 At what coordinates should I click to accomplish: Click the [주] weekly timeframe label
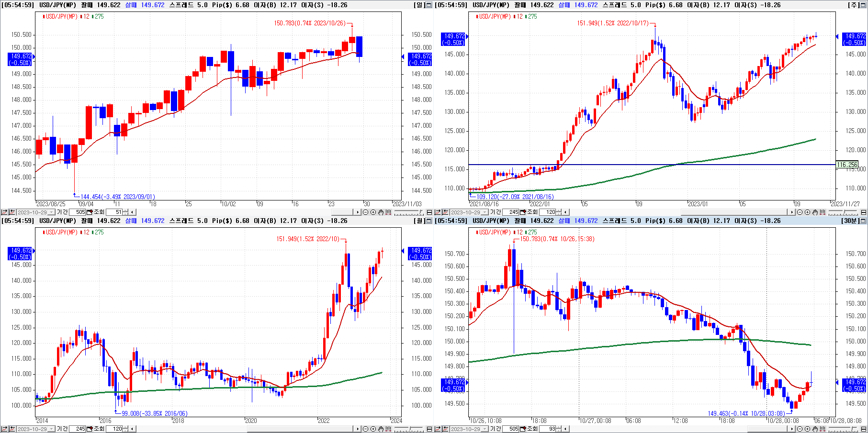(x=855, y=5)
